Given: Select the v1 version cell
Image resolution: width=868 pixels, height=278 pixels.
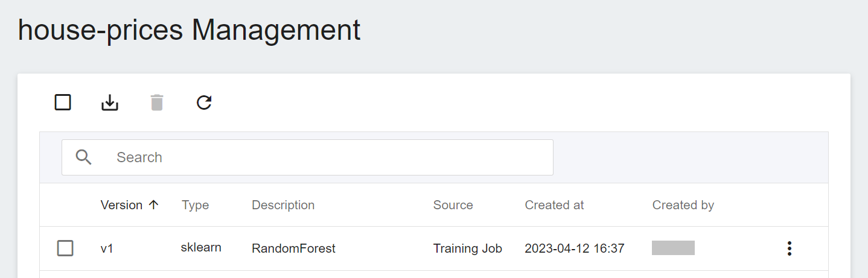Looking at the screenshot, I should click(x=107, y=248).
